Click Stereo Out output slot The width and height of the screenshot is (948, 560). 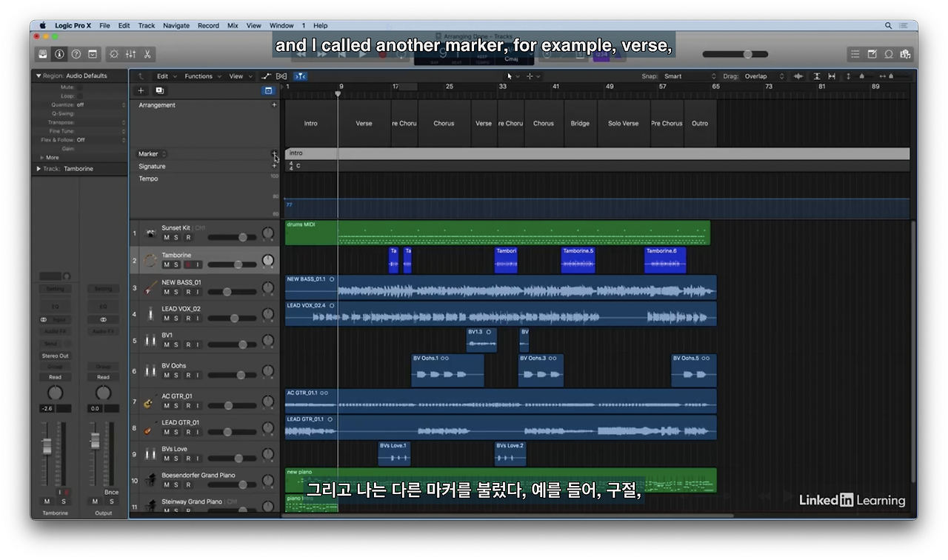pyautogui.click(x=55, y=356)
